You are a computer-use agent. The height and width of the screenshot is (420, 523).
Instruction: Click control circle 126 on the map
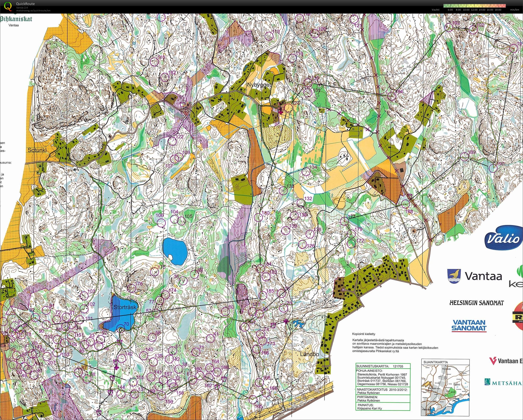(x=302, y=244)
